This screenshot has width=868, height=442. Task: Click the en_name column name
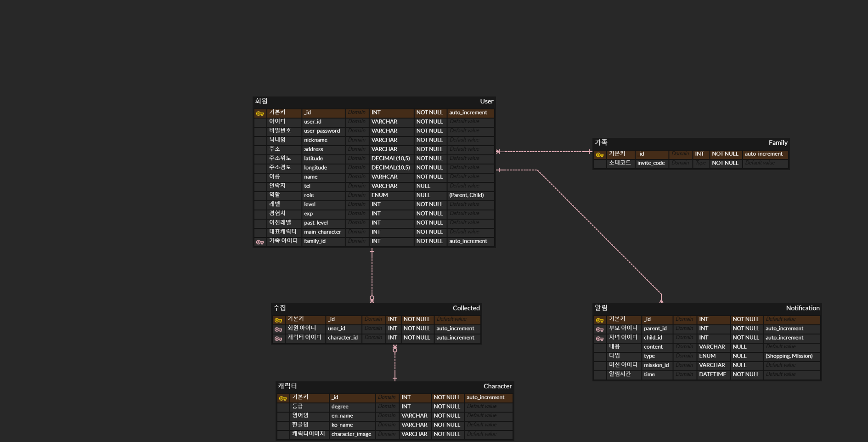pyautogui.click(x=342, y=416)
